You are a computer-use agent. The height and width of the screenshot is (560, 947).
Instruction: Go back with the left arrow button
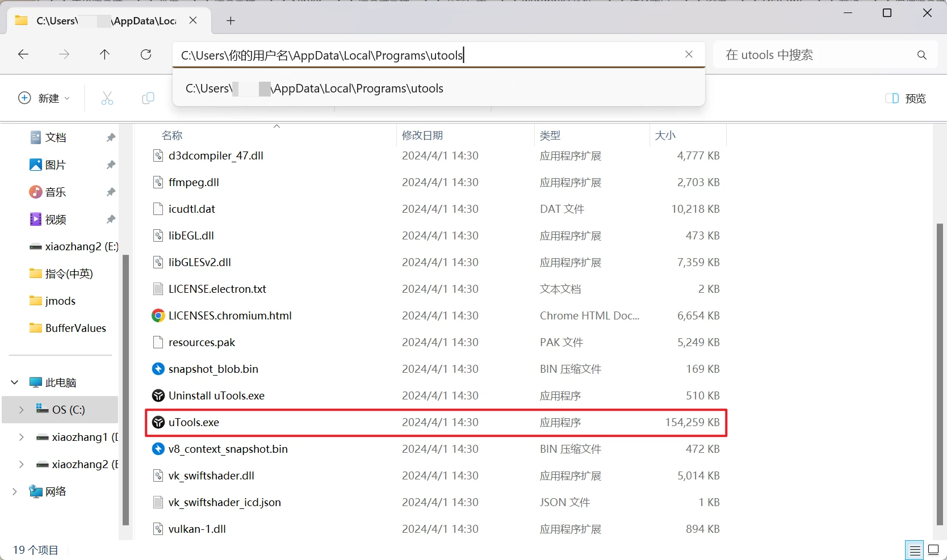(x=23, y=54)
